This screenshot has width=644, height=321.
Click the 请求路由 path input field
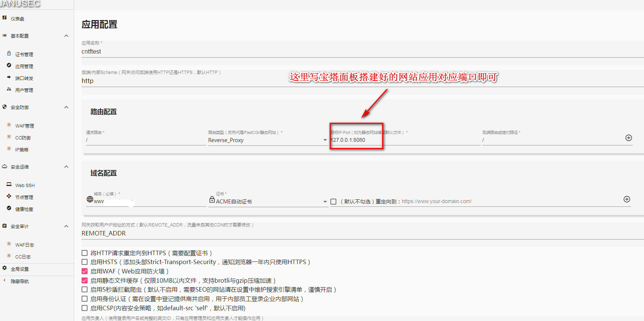click(146, 140)
